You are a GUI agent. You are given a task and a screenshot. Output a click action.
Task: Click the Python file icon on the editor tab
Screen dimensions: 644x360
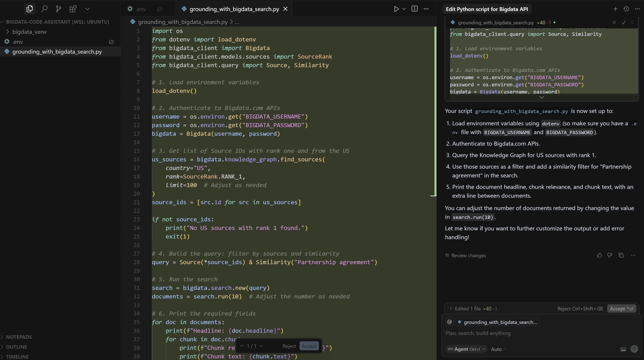184,9
